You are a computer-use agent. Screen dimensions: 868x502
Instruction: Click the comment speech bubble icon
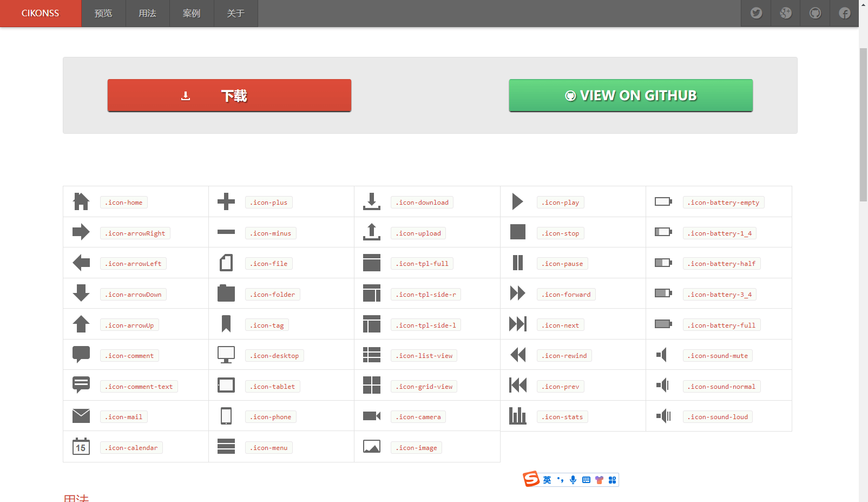point(81,355)
